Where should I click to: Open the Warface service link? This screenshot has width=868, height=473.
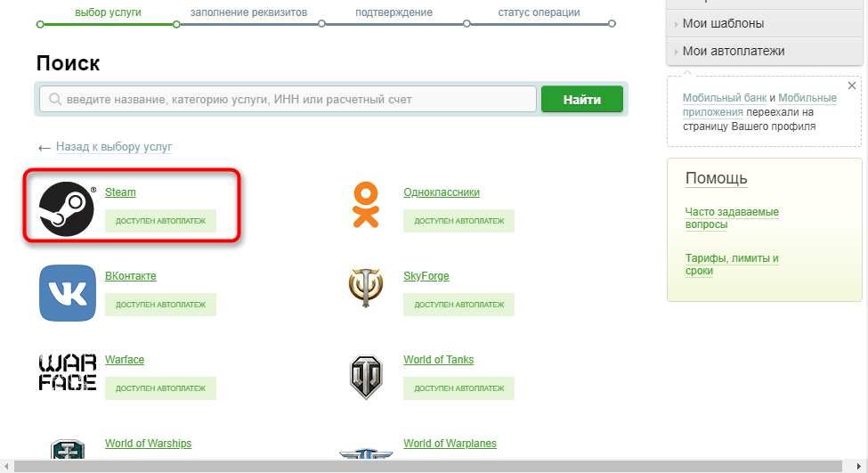click(125, 360)
